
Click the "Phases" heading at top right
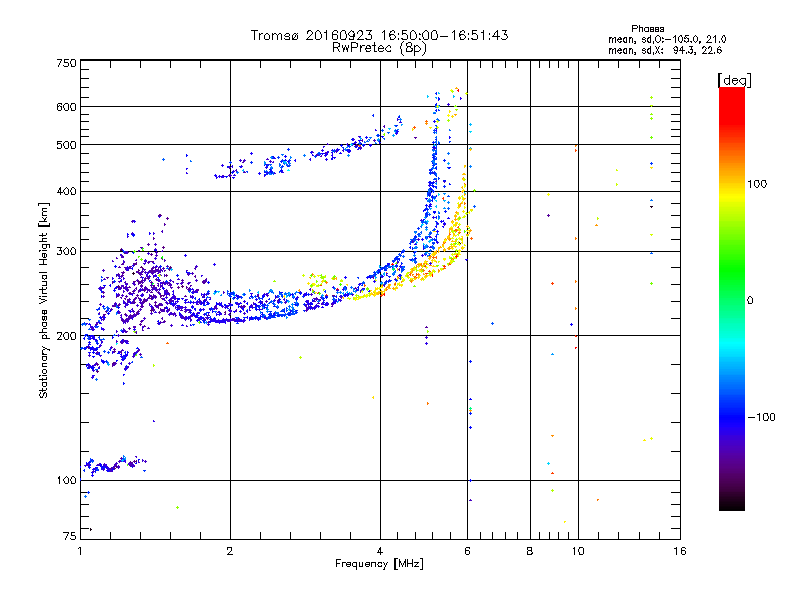[647, 29]
